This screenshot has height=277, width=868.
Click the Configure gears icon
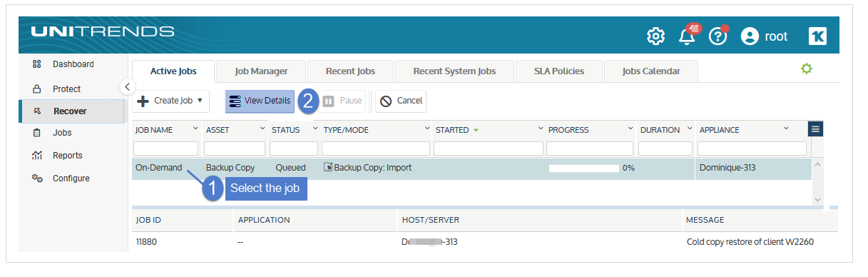tap(37, 178)
